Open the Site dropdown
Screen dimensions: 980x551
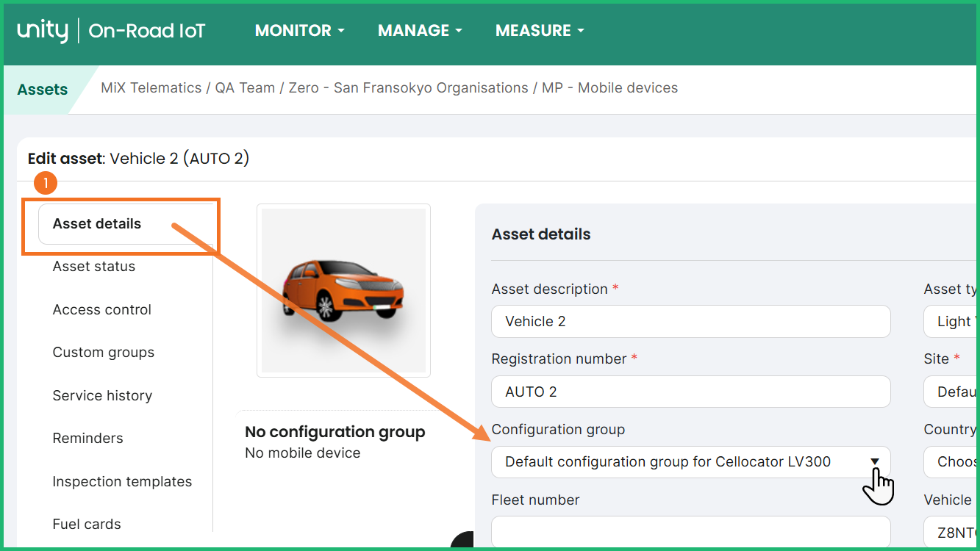coord(951,392)
